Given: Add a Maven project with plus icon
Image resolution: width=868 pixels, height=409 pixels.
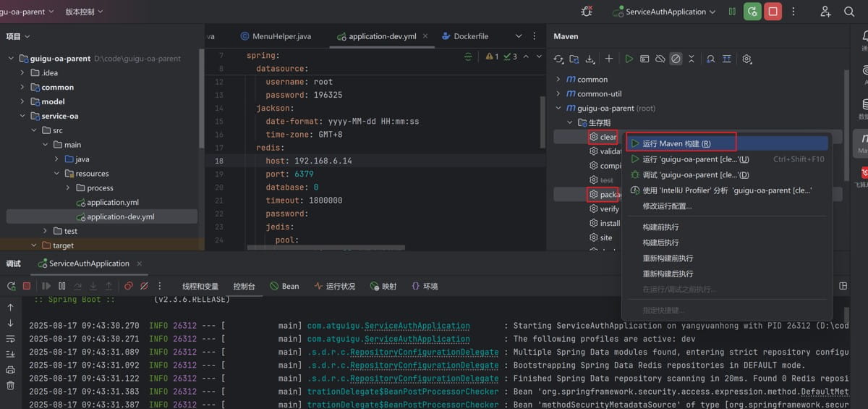Looking at the screenshot, I should pyautogui.click(x=609, y=59).
